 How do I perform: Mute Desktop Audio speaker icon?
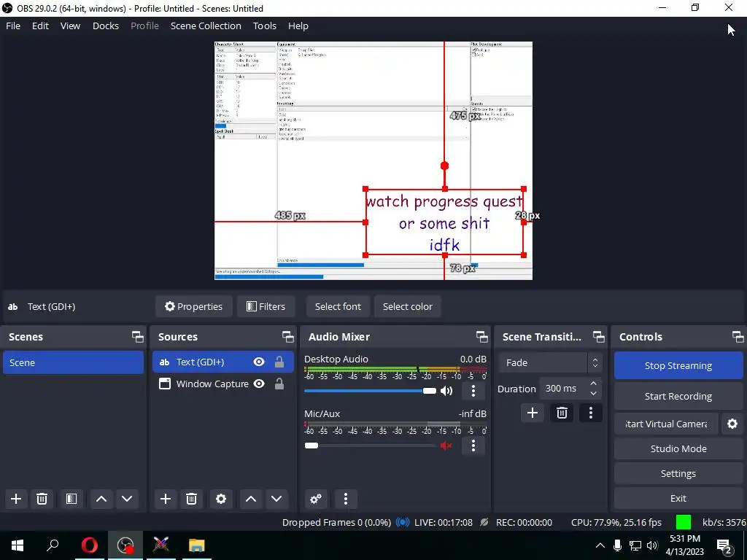click(446, 391)
